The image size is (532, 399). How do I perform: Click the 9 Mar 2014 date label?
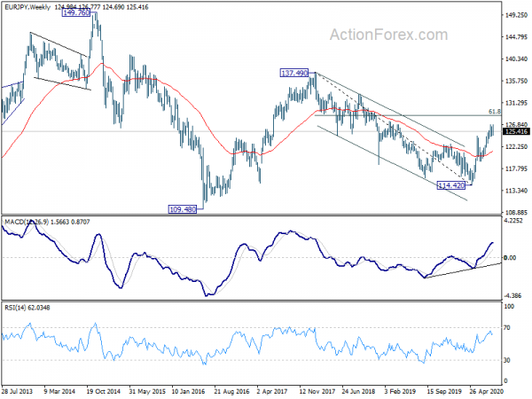(60, 391)
